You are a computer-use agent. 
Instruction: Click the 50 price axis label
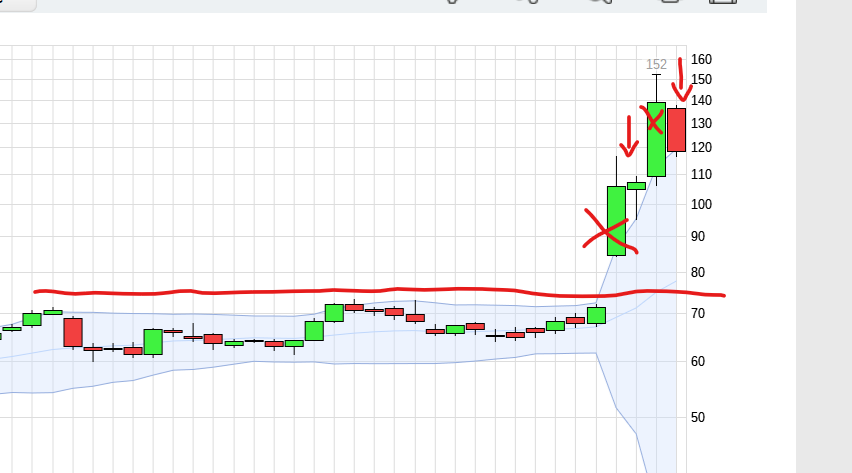click(698, 418)
